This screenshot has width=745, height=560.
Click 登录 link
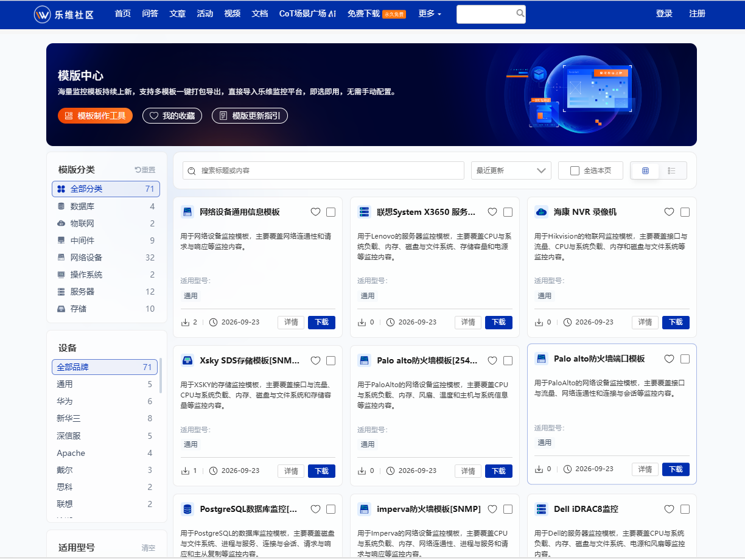(664, 13)
